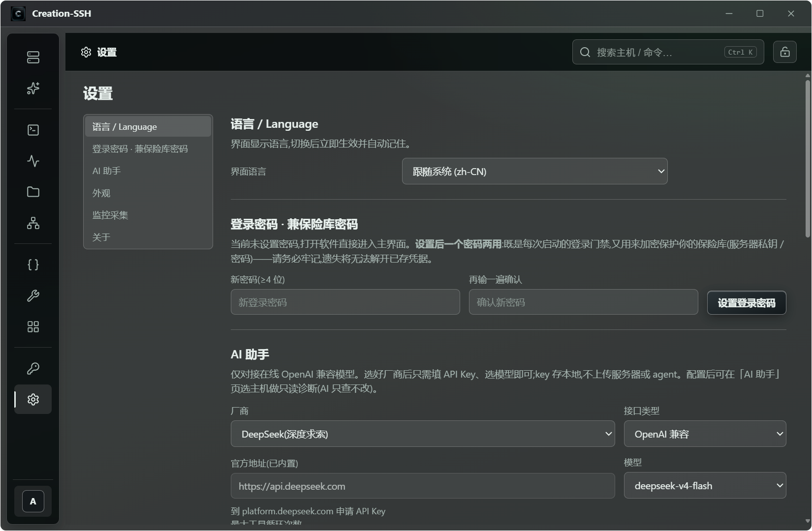Image resolution: width=812 pixels, height=531 pixels.
Task: Click the gear icon beside 设置 title
Action: coord(86,52)
